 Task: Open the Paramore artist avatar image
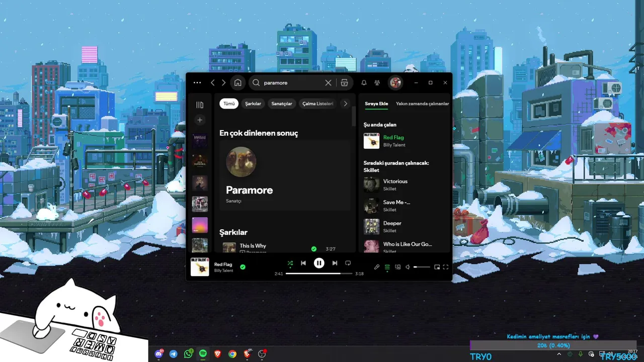pos(241,162)
